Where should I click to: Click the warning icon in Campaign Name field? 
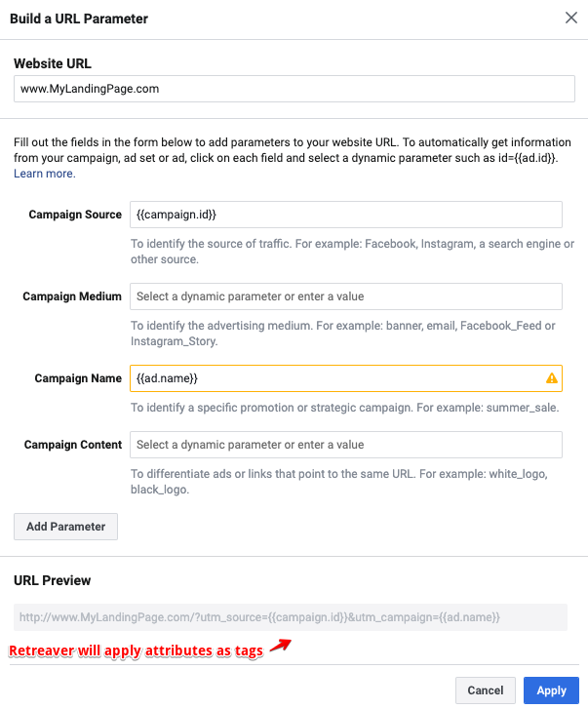click(551, 378)
